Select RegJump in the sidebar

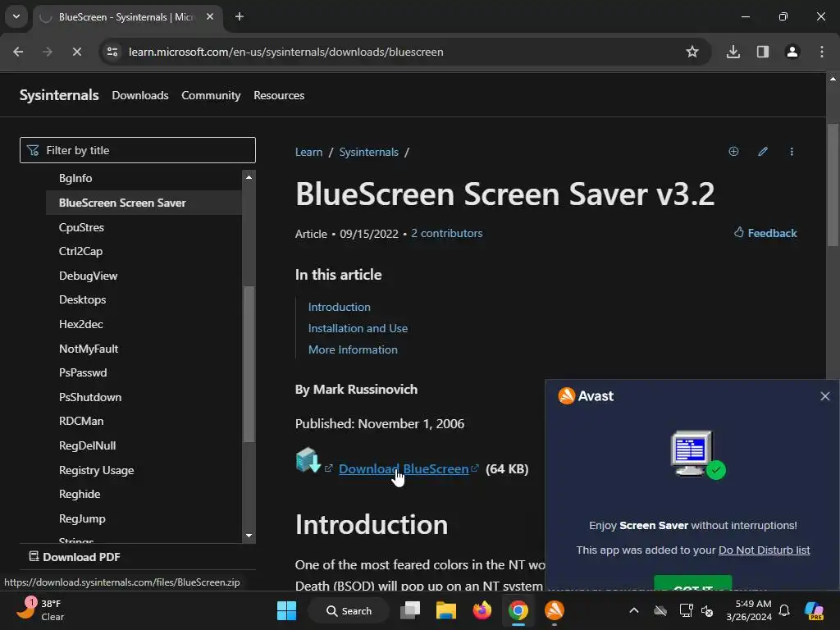(82, 519)
